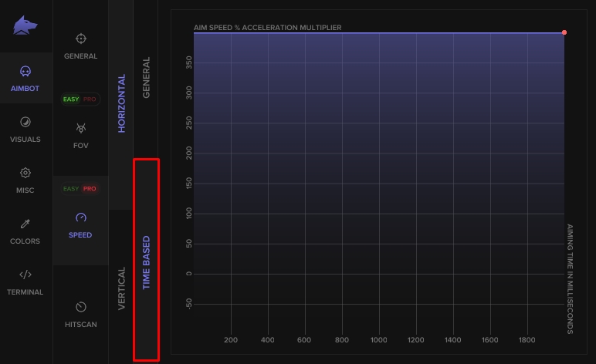Switch to the Vertical axis tab
The width and height of the screenshot is (596, 364).
tap(121, 288)
